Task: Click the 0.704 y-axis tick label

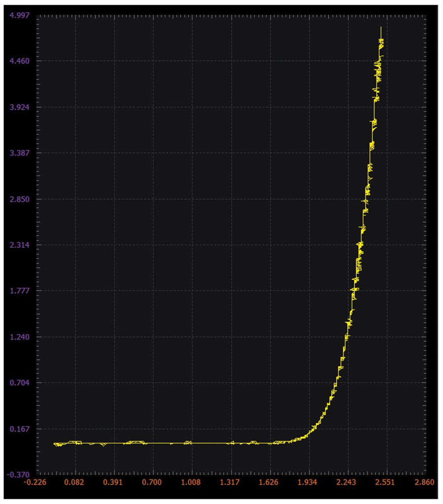Action: click(20, 383)
